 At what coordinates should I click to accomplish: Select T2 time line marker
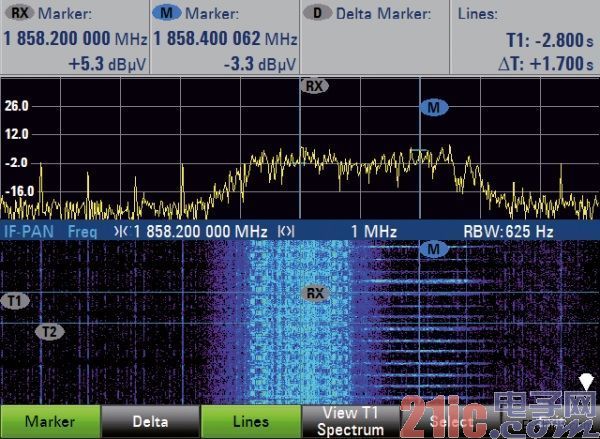click(x=49, y=331)
